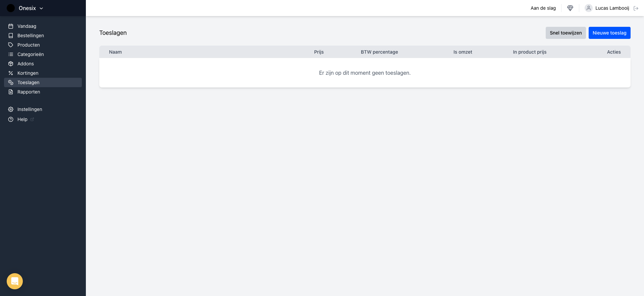644x296 pixels.
Task: Click the user avatar icon
Action: coord(589,8)
